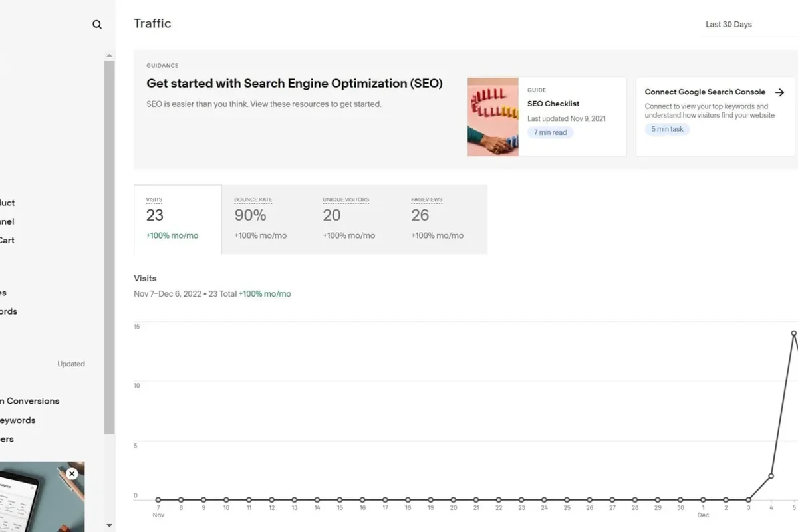Select the chart data point for Dec 4
Image resolution: width=798 pixels, height=532 pixels.
coord(771,476)
